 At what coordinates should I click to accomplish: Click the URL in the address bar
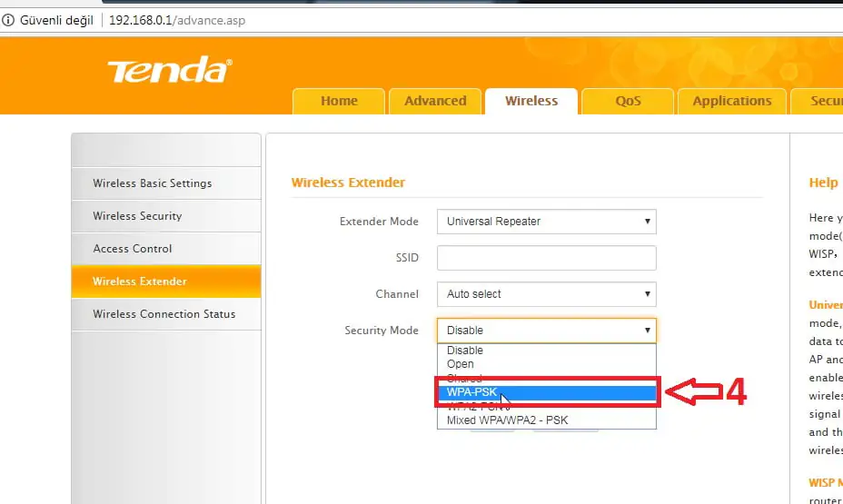tap(177, 20)
